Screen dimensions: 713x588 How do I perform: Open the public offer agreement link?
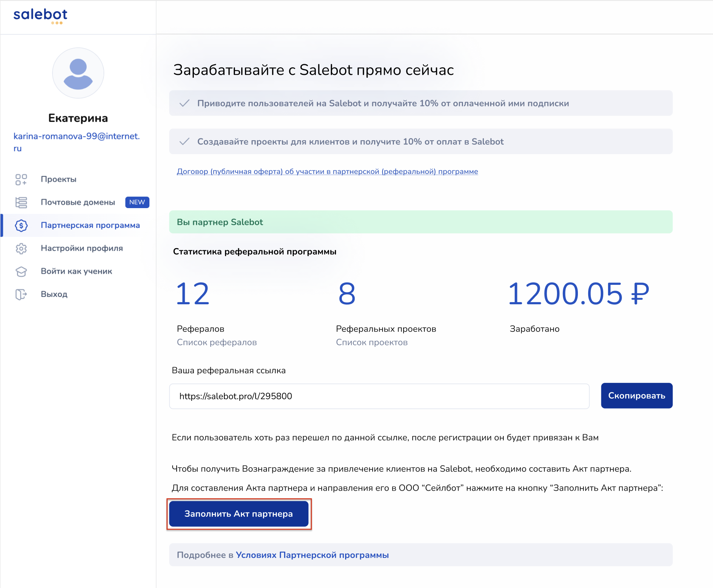point(327,171)
